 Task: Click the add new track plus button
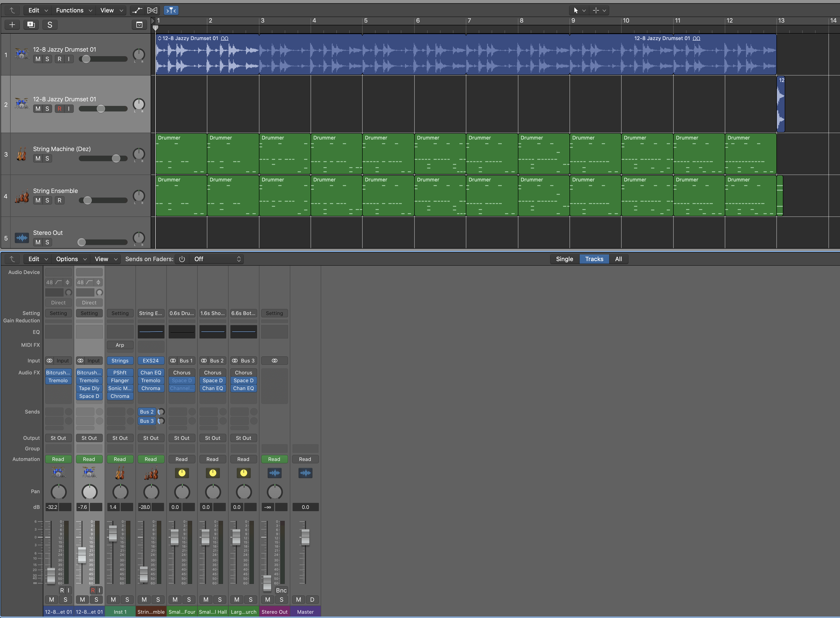(x=12, y=25)
